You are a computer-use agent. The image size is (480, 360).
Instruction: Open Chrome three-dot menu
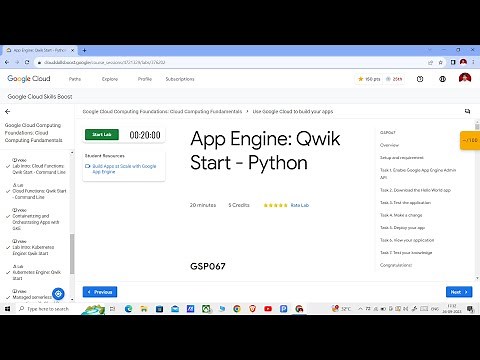pyautogui.click(x=473, y=62)
